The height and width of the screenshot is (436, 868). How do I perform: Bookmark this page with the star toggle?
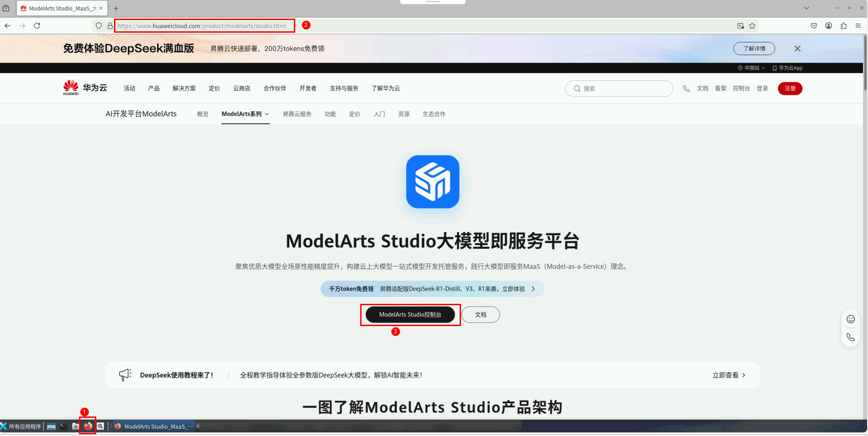(x=752, y=25)
